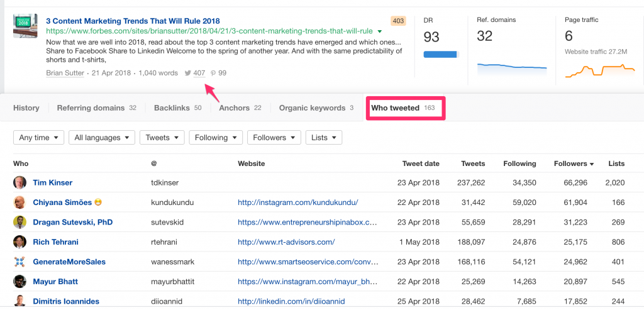Open instagram.com/kundukundu website link
The image size is (644, 310).
pos(298,202)
